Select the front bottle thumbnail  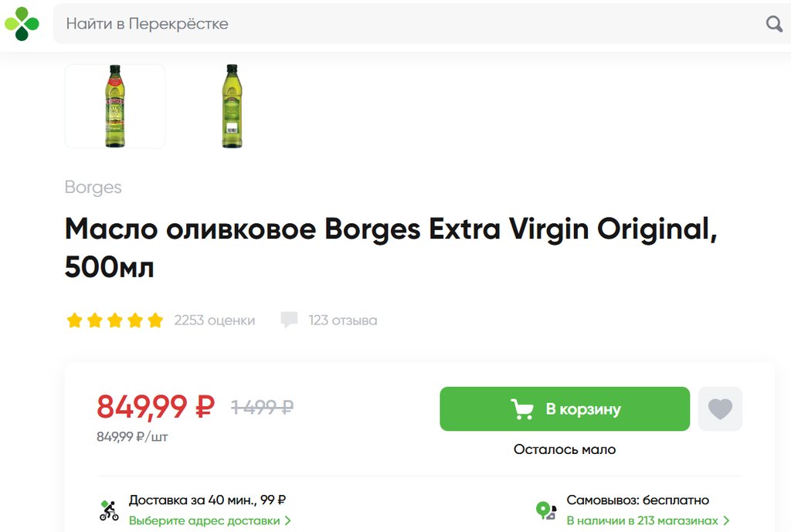click(115, 106)
